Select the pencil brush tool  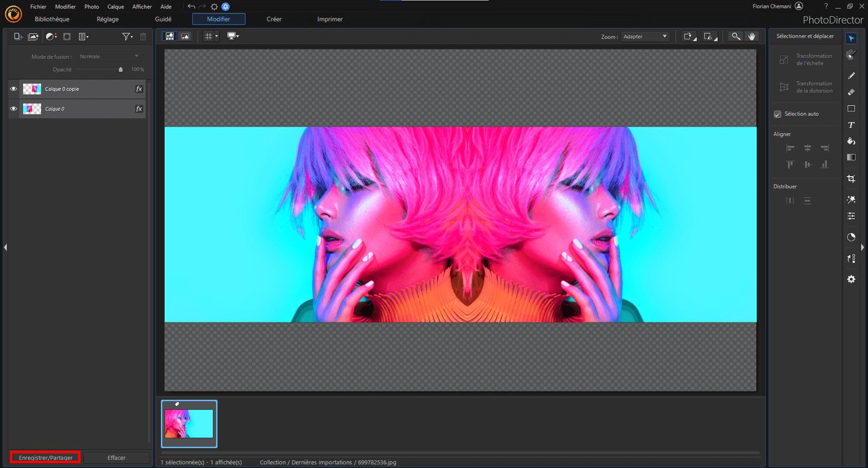pyautogui.click(x=851, y=76)
